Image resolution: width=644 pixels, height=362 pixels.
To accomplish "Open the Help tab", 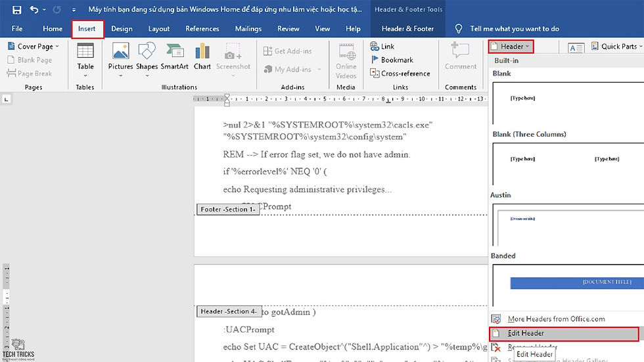I will [353, 29].
